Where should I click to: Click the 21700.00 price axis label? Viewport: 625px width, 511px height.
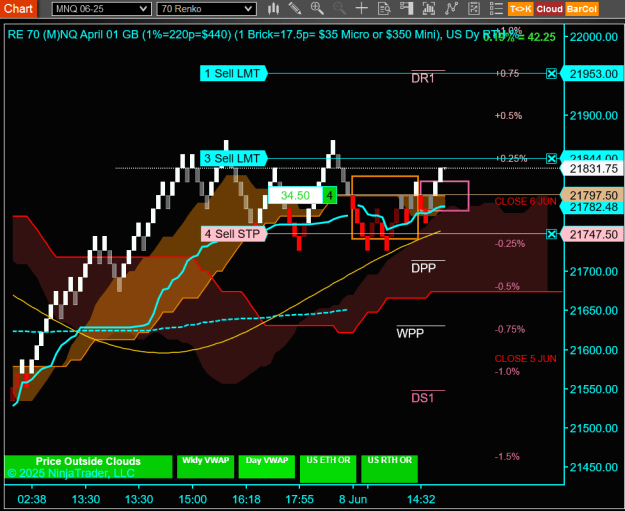pyautogui.click(x=594, y=272)
